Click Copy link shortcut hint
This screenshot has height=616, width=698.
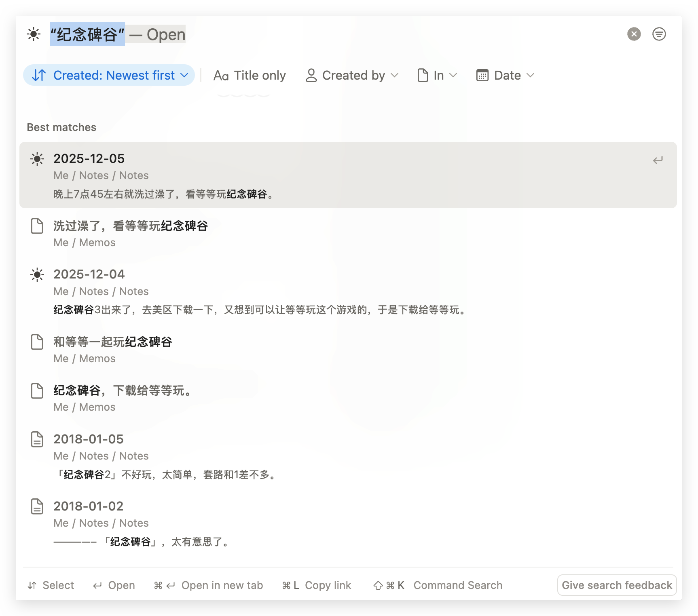(328, 585)
